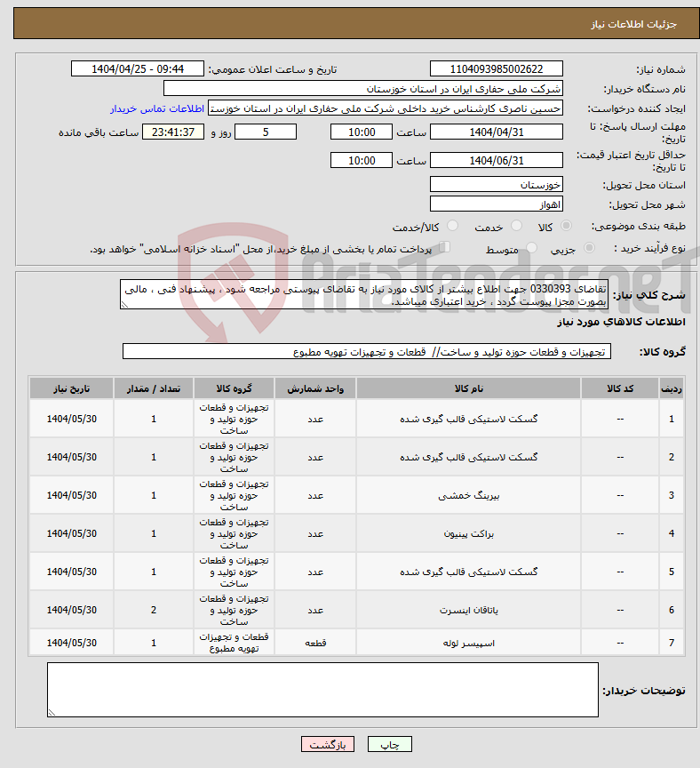Click quantity 2 in the یاتاقان اینسرت row
Screen dimensions: 700x768
(x=154, y=611)
